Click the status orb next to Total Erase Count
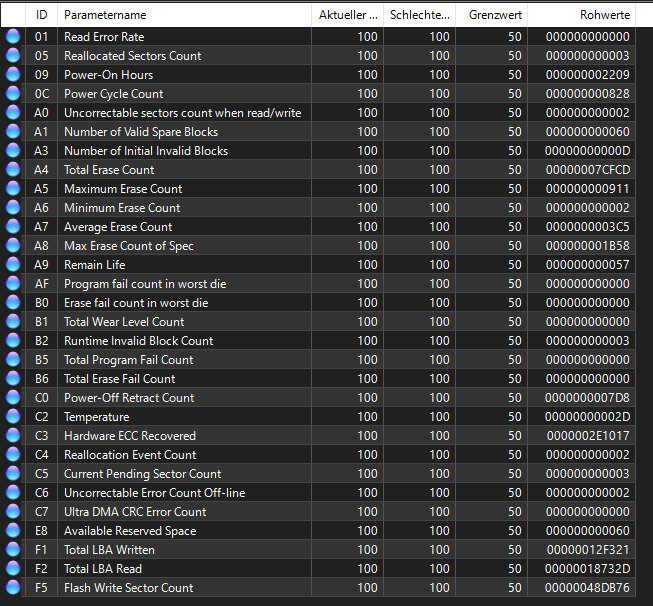Viewport: 653px width, 606px height. coord(13,170)
